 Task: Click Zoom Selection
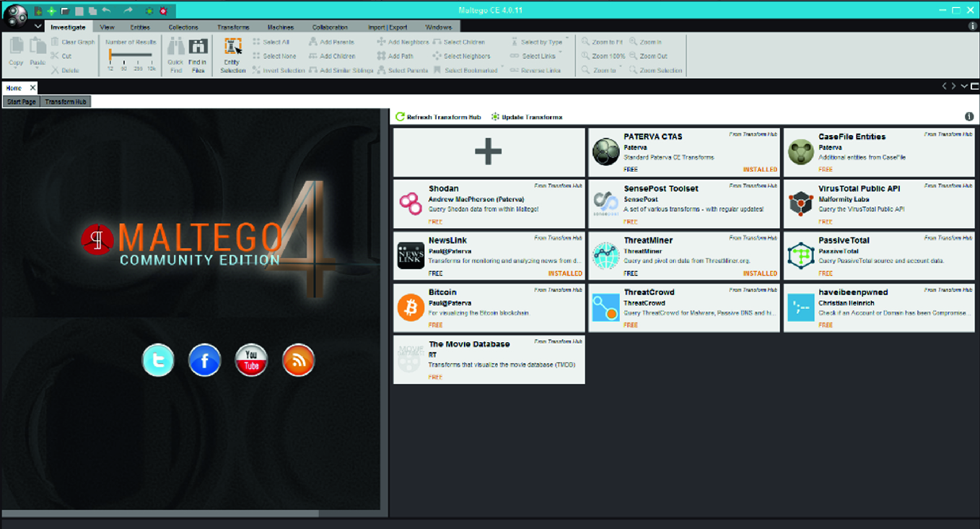(x=655, y=70)
